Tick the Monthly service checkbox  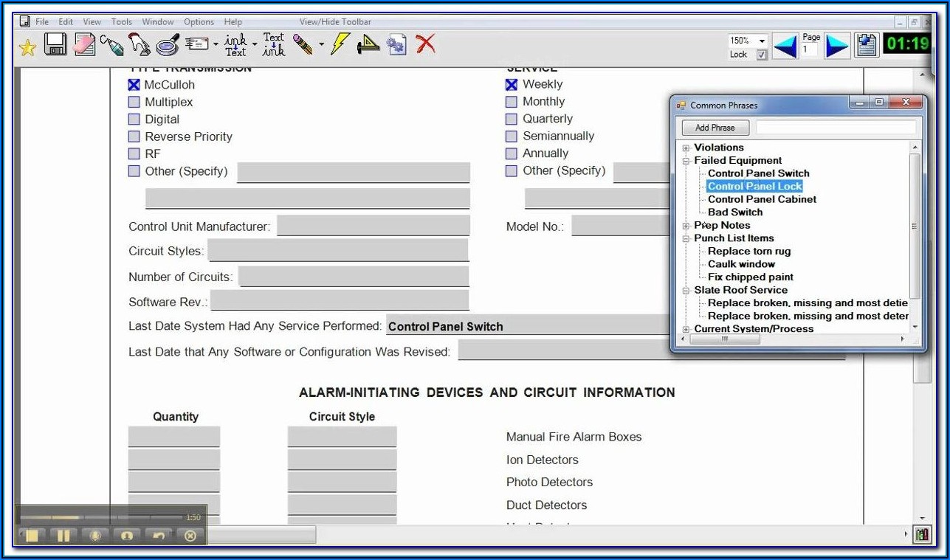(x=512, y=102)
